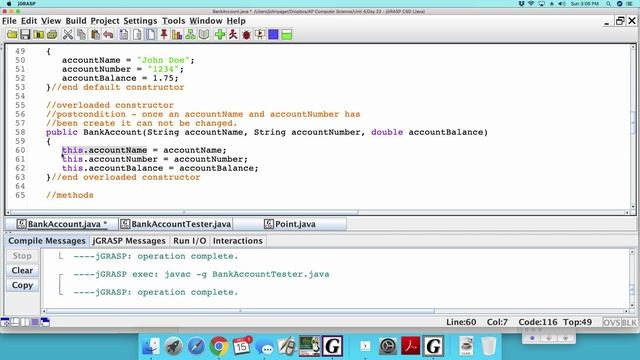Viewport: 640px width, 360px height.
Task: Open Google Chrome from the Dock
Action: [219, 347]
